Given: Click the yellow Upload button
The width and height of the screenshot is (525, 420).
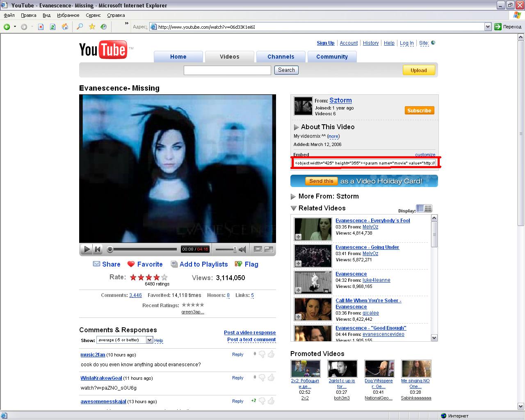Looking at the screenshot, I should (x=418, y=70).
